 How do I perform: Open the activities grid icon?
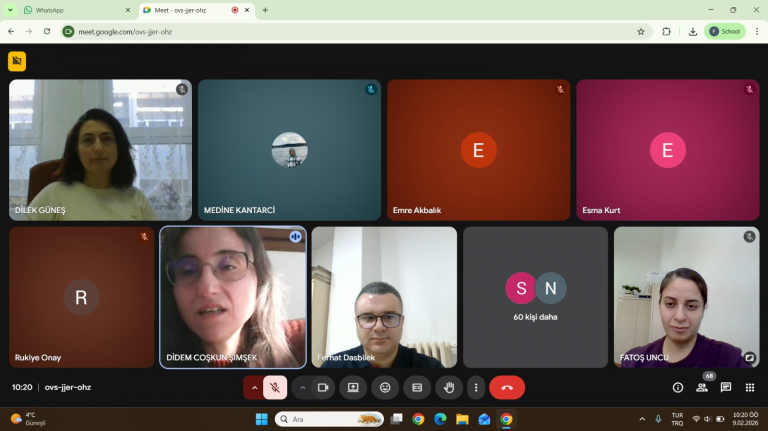click(749, 387)
